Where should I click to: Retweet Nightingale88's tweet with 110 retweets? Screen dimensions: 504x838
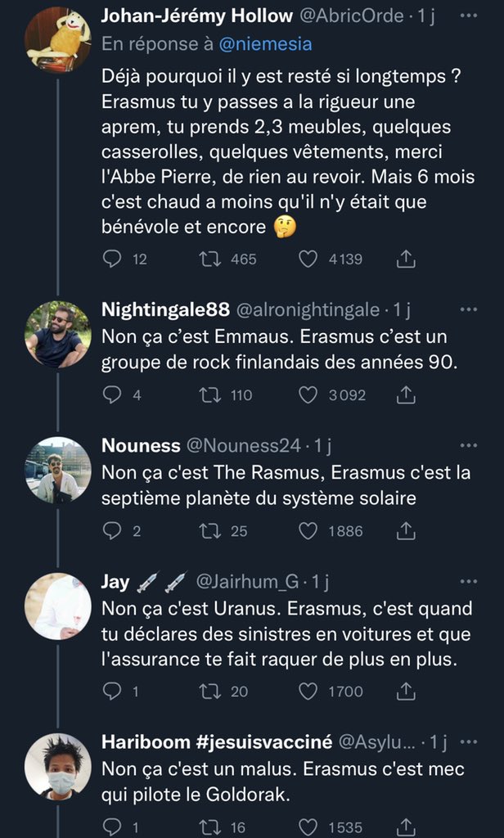pyautogui.click(x=209, y=395)
